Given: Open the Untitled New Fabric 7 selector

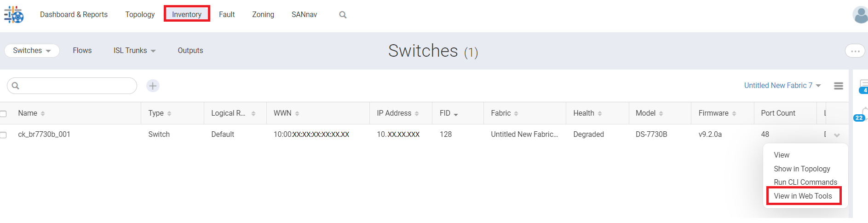Looking at the screenshot, I should (782, 86).
